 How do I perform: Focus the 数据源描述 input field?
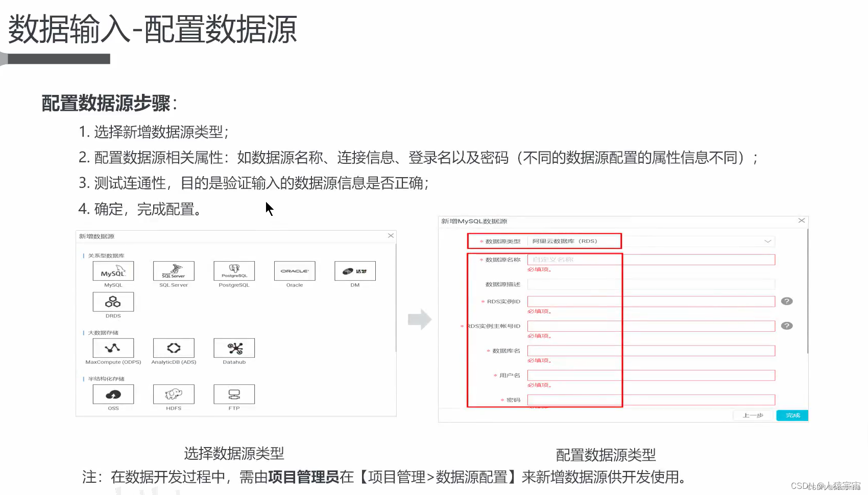tap(651, 284)
